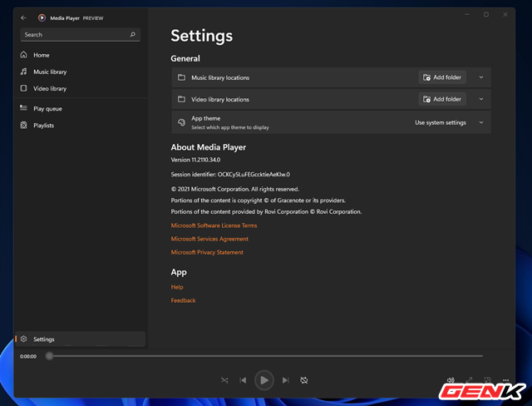532x406 pixels.
Task: Click the back arrow in title bar
Action: coord(23,17)
